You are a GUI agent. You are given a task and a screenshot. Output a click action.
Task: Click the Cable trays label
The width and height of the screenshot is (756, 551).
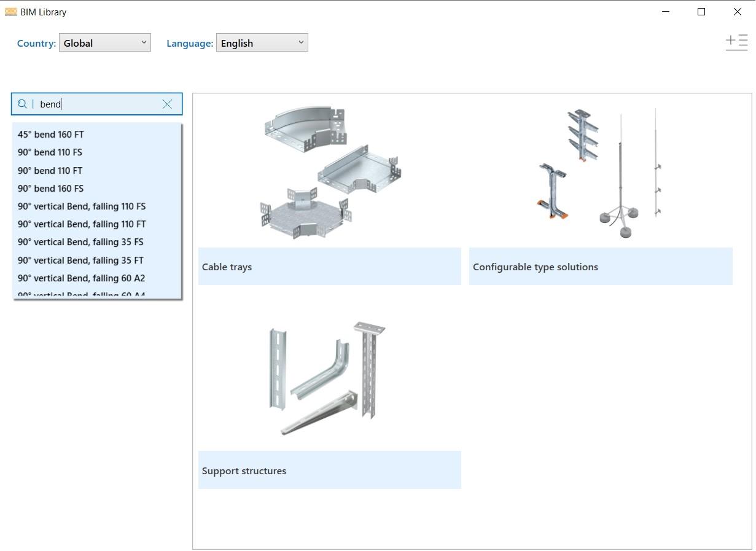point(227,267)
